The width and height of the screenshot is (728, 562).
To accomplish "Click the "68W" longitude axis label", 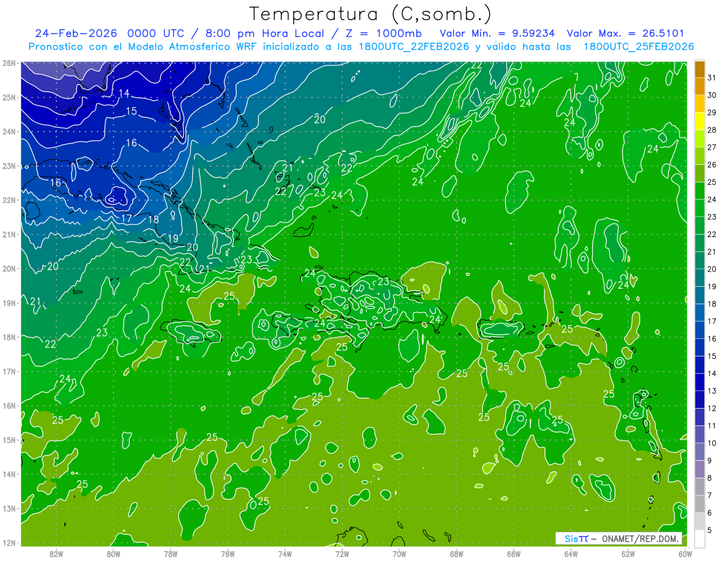I will coord(456,553).
